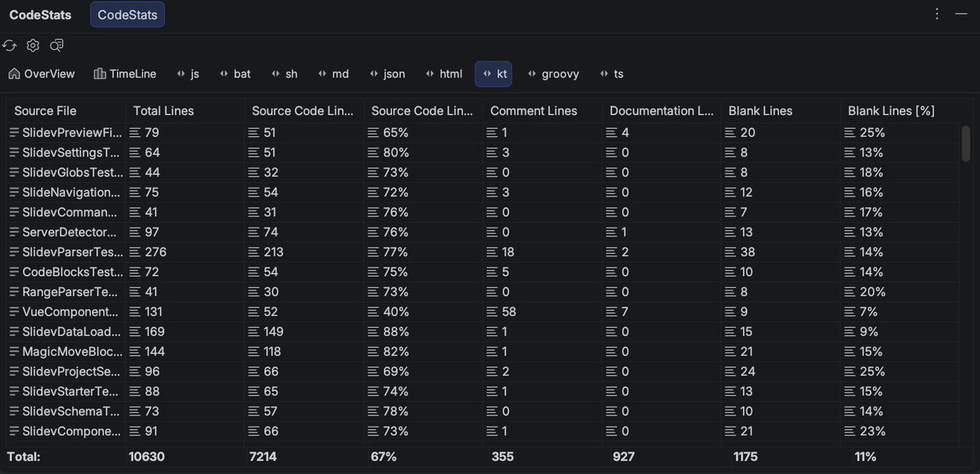The image size is (980, 474).
Task: Click blank lines value 24
Action: 746,371
